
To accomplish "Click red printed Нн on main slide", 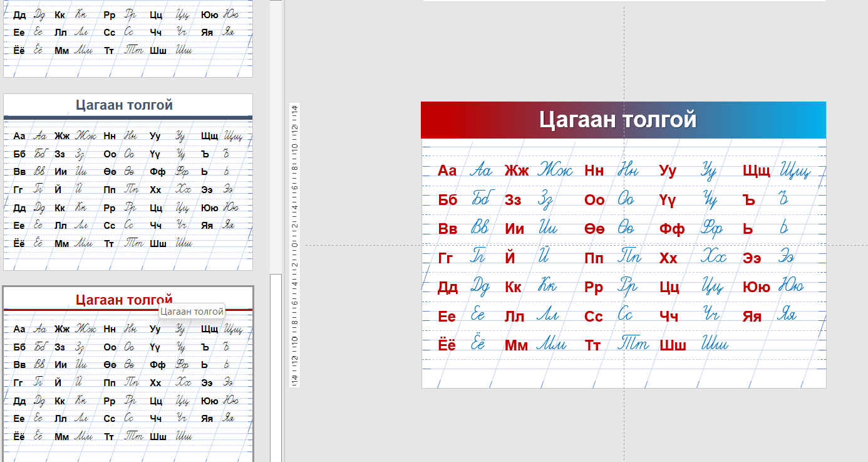I will click(594, 171).
